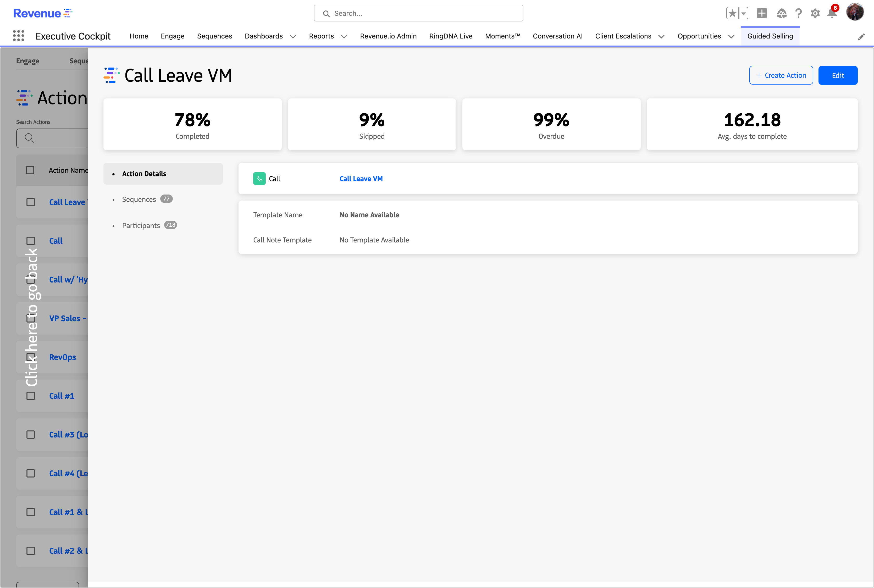Click the pencil icon to edit navigation

[x=861, y=37]
